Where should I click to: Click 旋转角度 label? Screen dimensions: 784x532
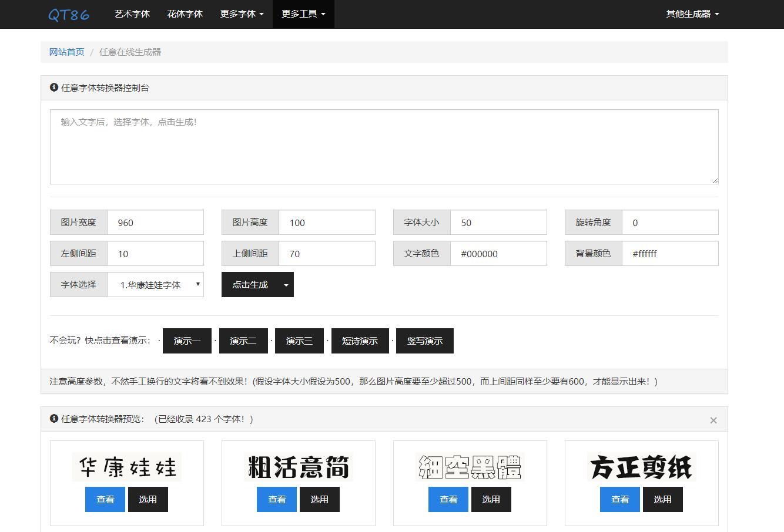pyautogui.click(x=594, y=223)
